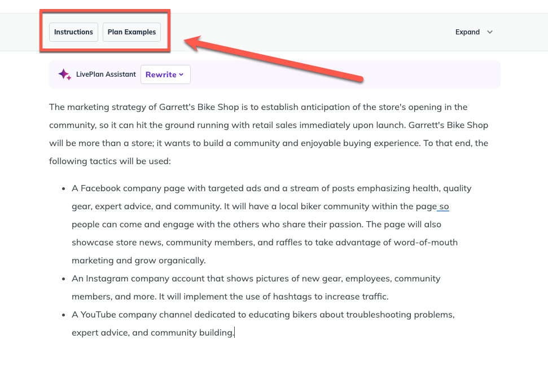This screenshot has width=548, height=392.
Task: Open the Rewrite dropdown menu
Action: [x=165, y=74]
